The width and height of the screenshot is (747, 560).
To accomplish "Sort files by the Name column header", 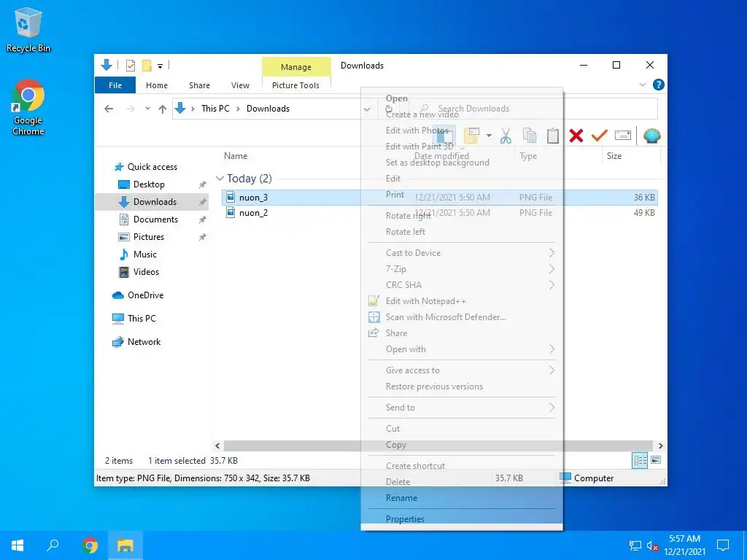I will (236, 156).
